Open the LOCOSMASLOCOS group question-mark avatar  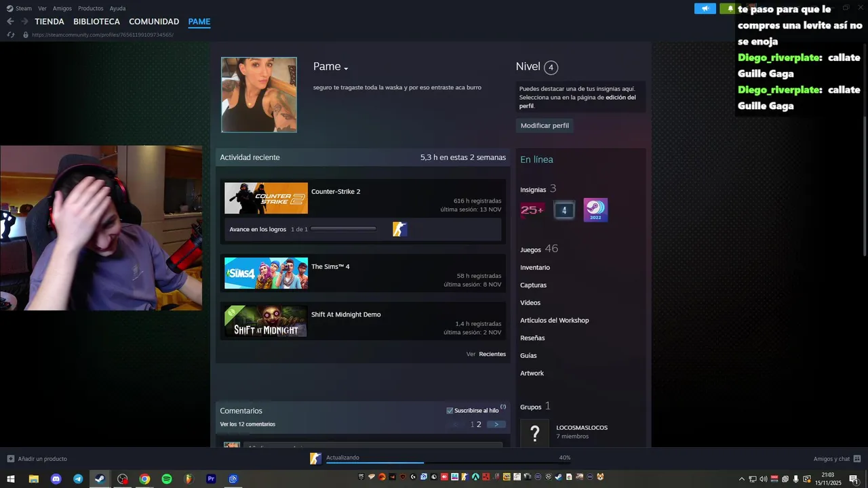pyautogui.click(x=534, y=432)
